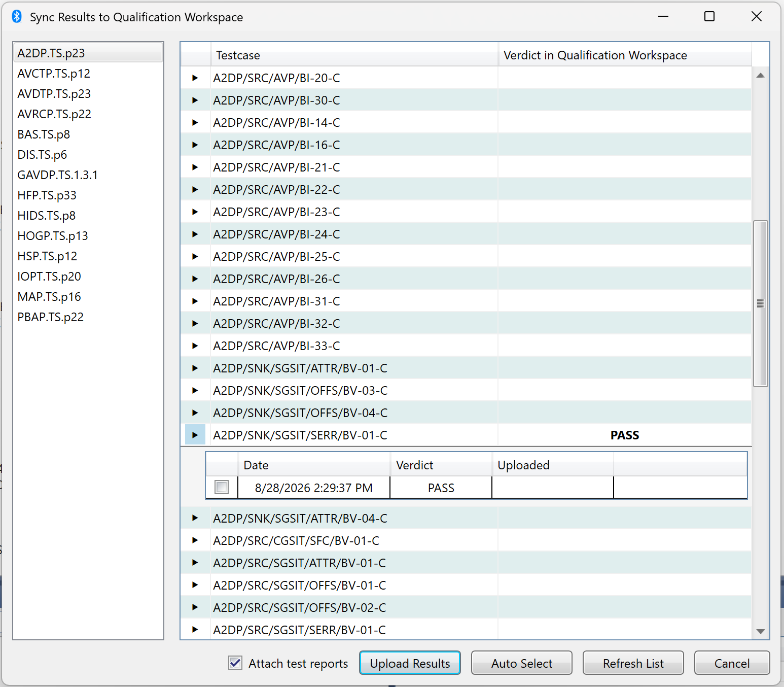Expand A2DP/SRC/CGSIT/SFC/BV-01-C row
The height and width of the screenshot is (687, 784).
[x=195, y=541]
